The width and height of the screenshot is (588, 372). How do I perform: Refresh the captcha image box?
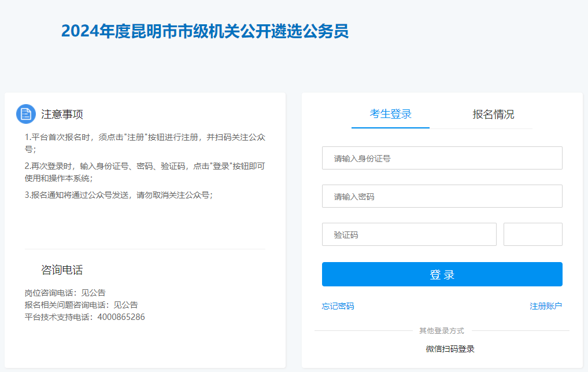[x=532, y=234]
